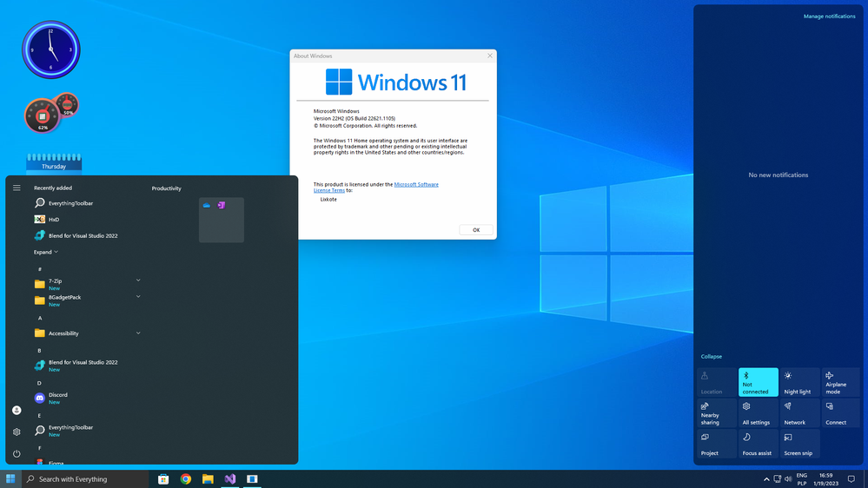Click the Windows Start button
Viewport: 868px width, 488px height.
(x=10, y=479)
